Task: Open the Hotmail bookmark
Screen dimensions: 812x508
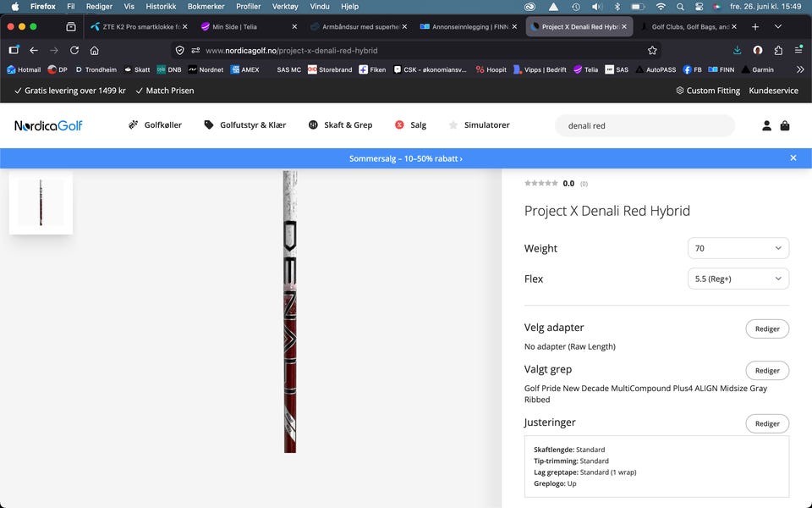Action: pyautogui.click(x=24, y=69)
